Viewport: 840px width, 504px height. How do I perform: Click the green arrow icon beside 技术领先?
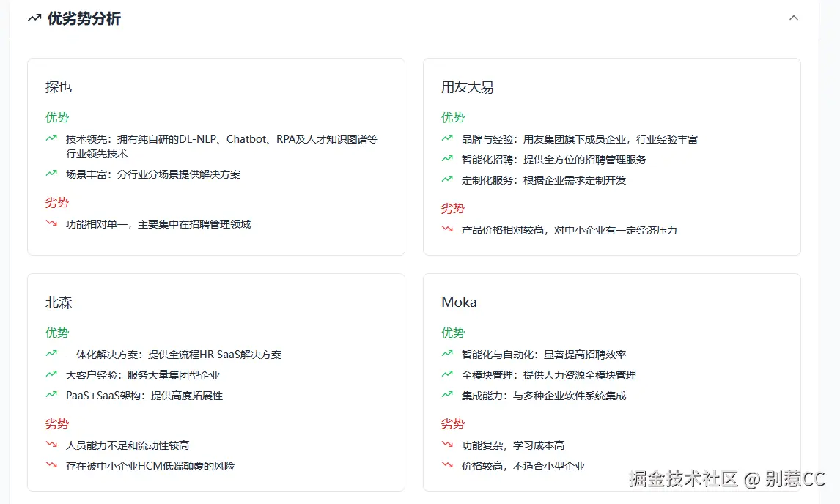coord(51,138)
